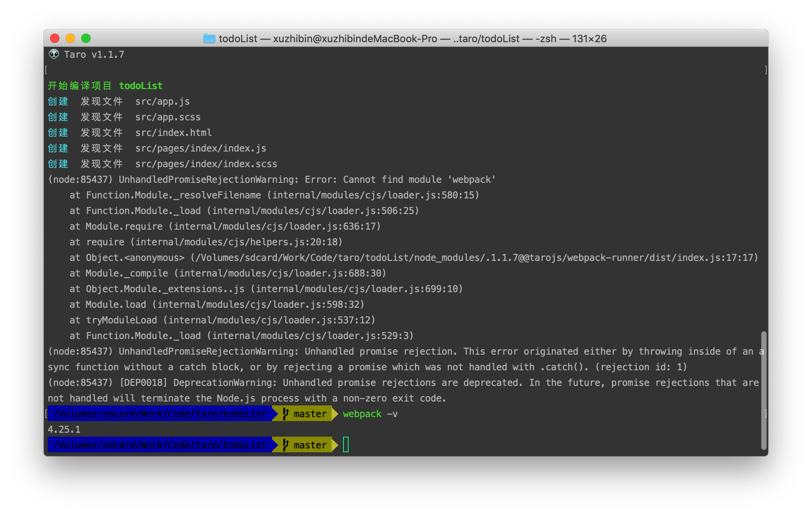Click the git branch icon beside webpack command
Viewport: 812px width, 514px height.
(x=286, y=414)
